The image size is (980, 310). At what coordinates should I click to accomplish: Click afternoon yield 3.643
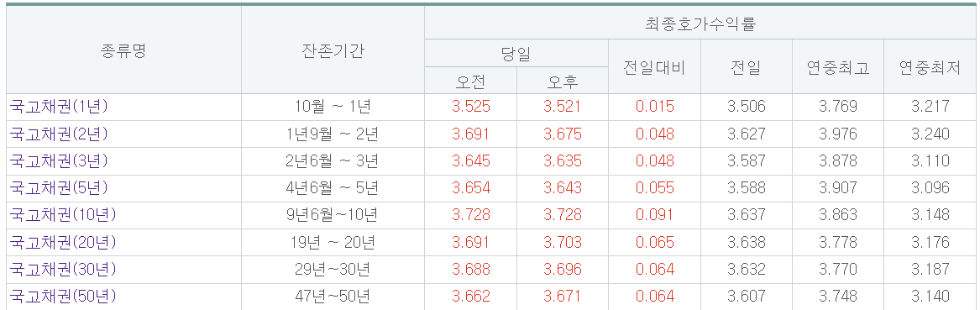563,187
